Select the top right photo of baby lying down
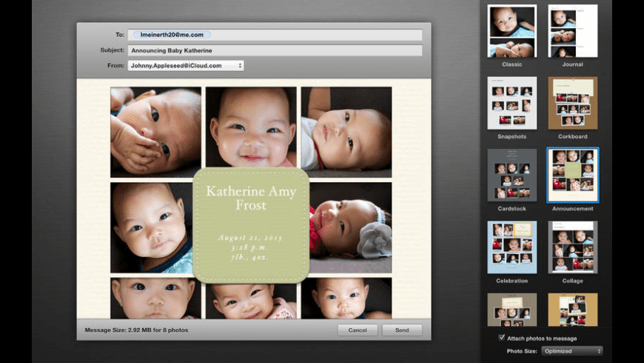This screenshot has height=363, width=644. click(346, 132)
